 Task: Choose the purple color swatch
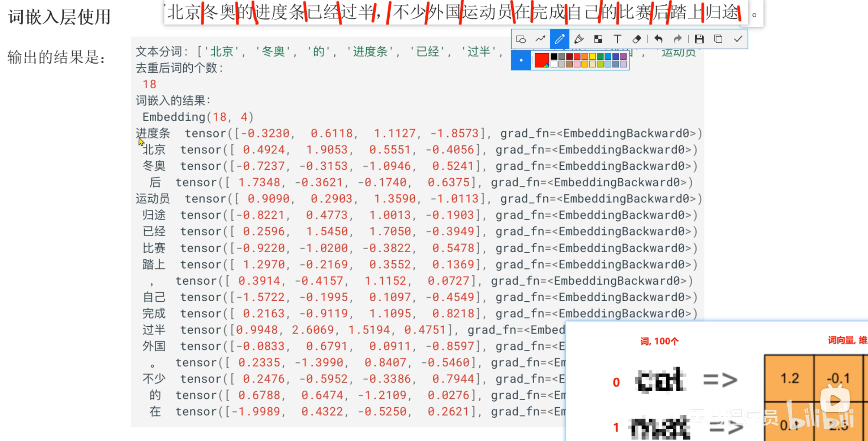tap(623, 56)
